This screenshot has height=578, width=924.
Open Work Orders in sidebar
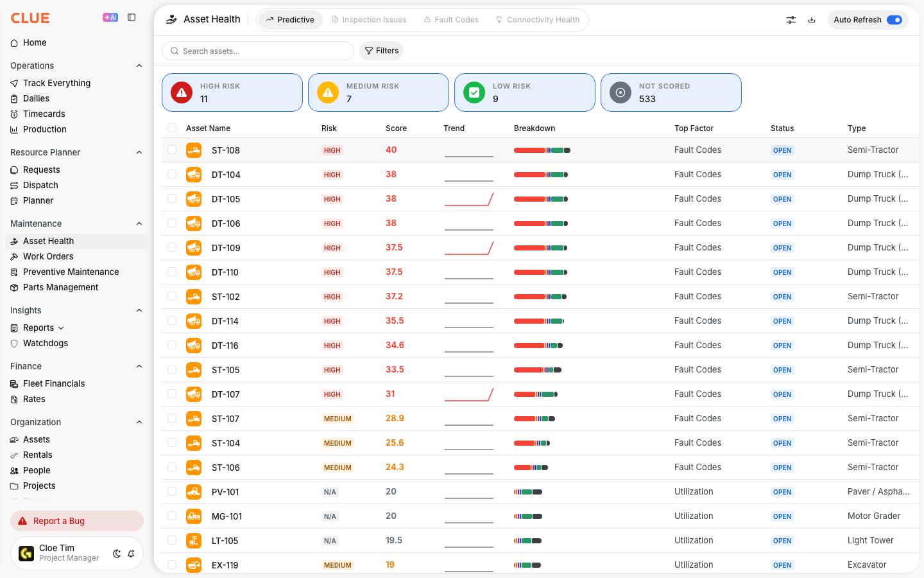click(x=77, y=256)
